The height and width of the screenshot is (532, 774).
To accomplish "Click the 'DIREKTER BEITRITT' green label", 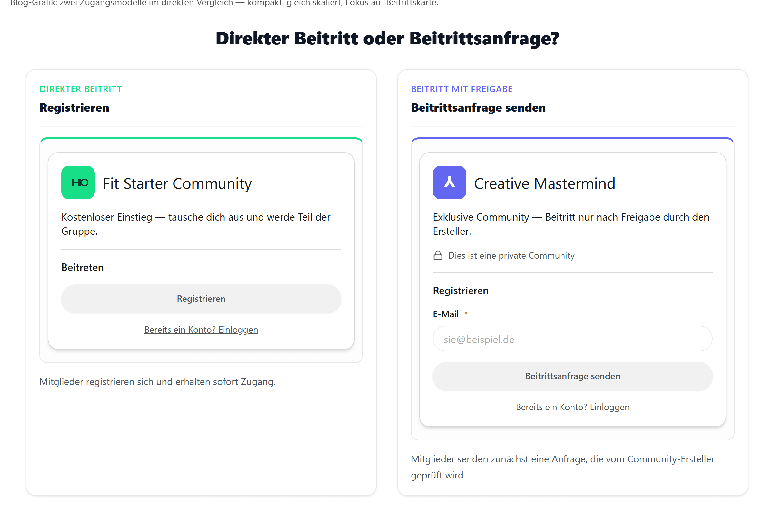I will pos(81,89).
